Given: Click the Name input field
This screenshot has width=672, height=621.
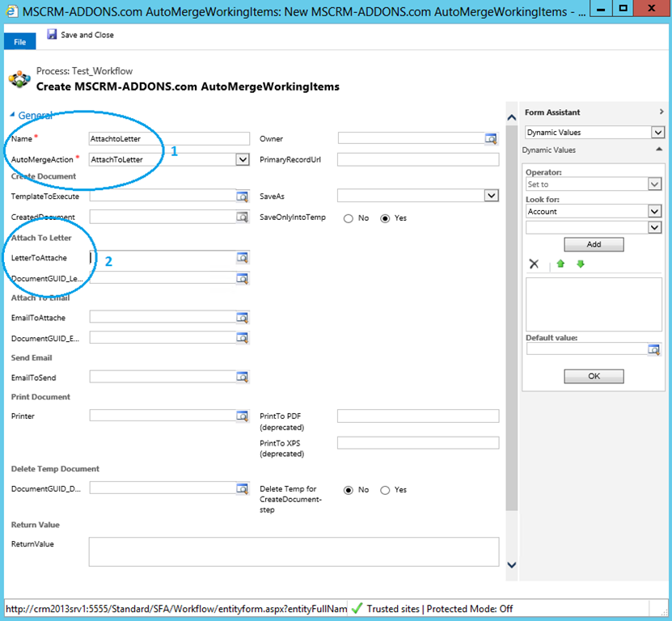Looking at the screenshot, I should [x=169, y=138].
